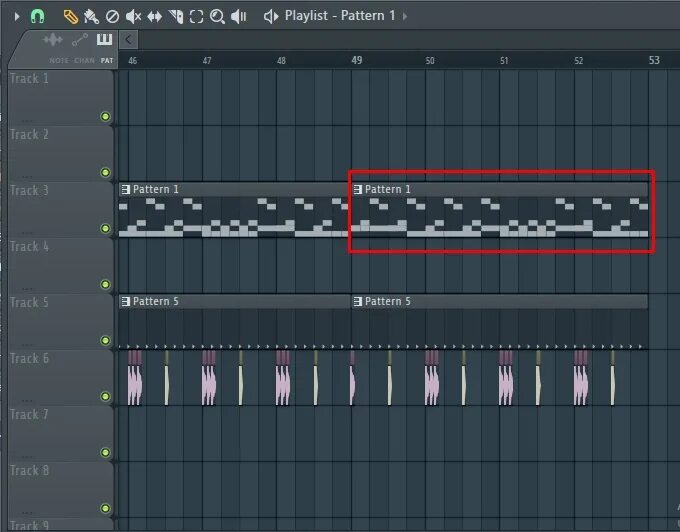680x532 pixels.
Task: Select the Track 5 header
Action: point(61,322)
